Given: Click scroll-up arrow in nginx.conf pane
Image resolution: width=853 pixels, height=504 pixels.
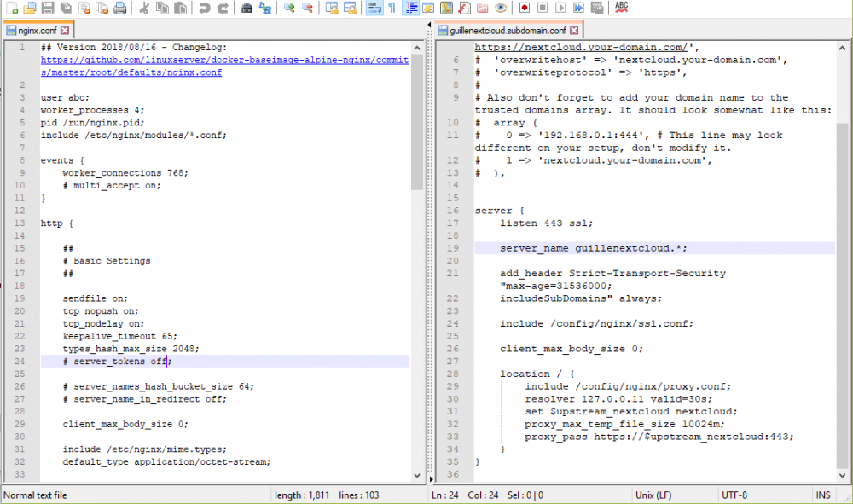Looking at the screenshot, I should click(417, 48).
